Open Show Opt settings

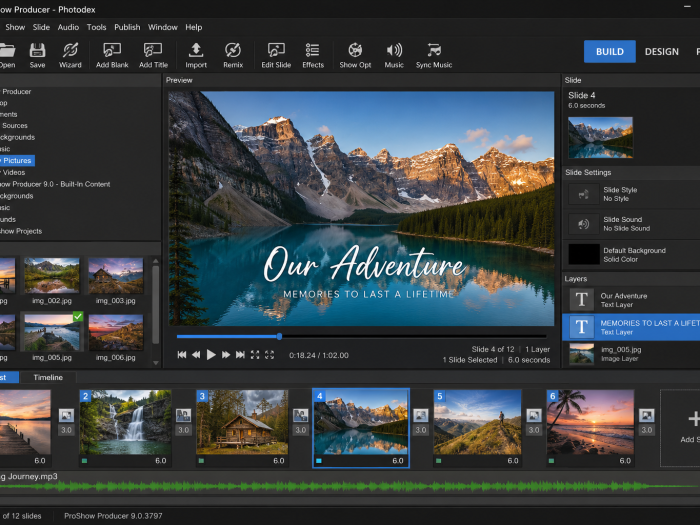[355, 55]
